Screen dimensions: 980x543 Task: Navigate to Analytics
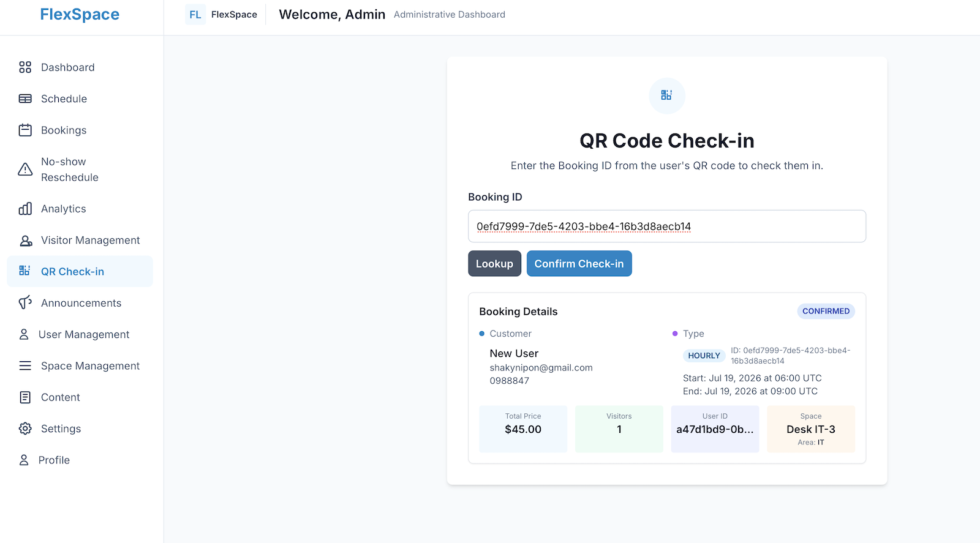(x=80, y=209)
